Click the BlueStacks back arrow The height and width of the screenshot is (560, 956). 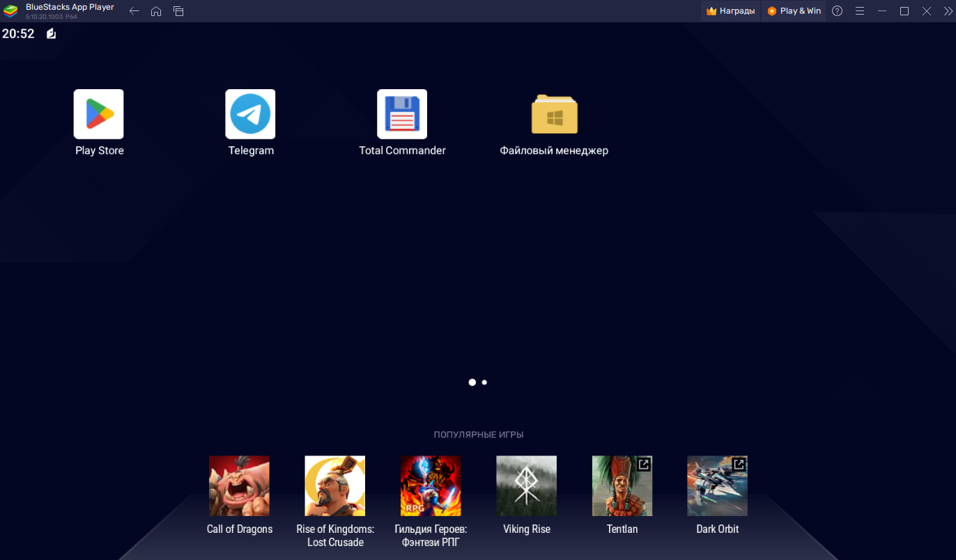pos(134,11)
